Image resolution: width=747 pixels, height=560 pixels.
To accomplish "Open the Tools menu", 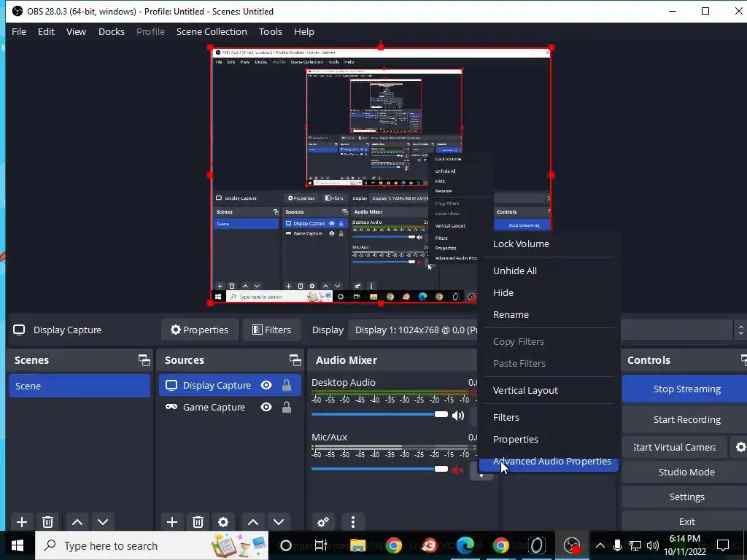I will pos(271,31).
